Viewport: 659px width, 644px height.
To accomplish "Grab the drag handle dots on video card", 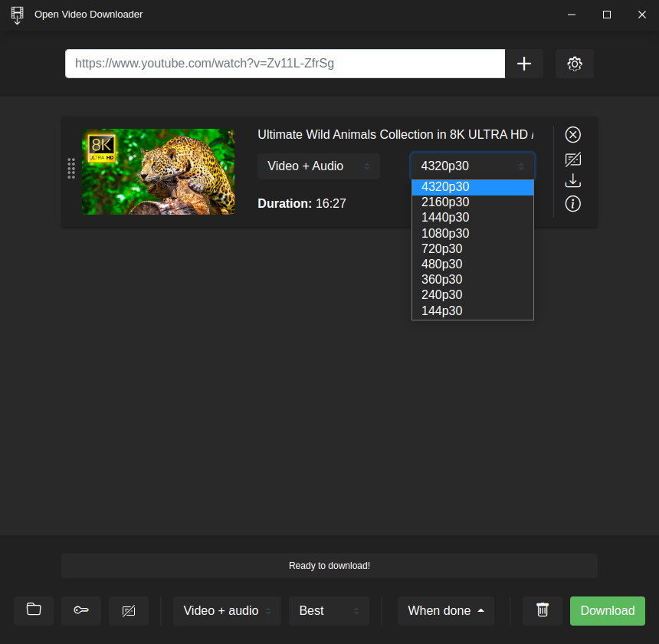I will click(x=71, y=169).
